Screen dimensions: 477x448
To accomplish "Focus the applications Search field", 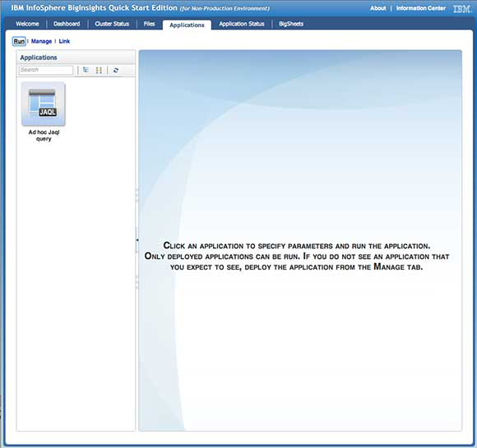I will click(x=46, y=70).
